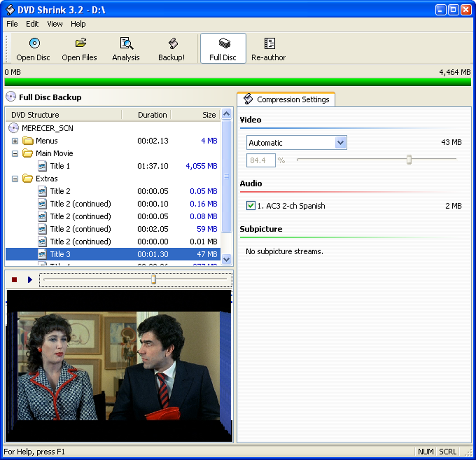
Task: Click the Size column header
Action: 196,115
